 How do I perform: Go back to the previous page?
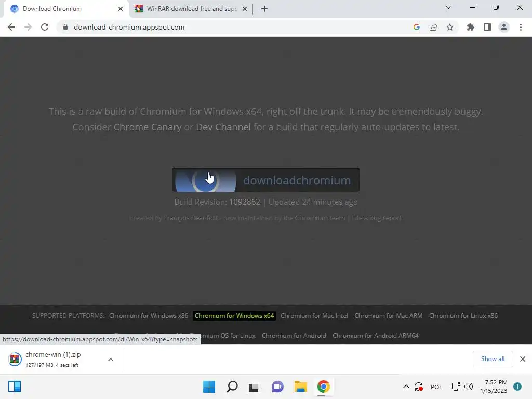(11, 27)
